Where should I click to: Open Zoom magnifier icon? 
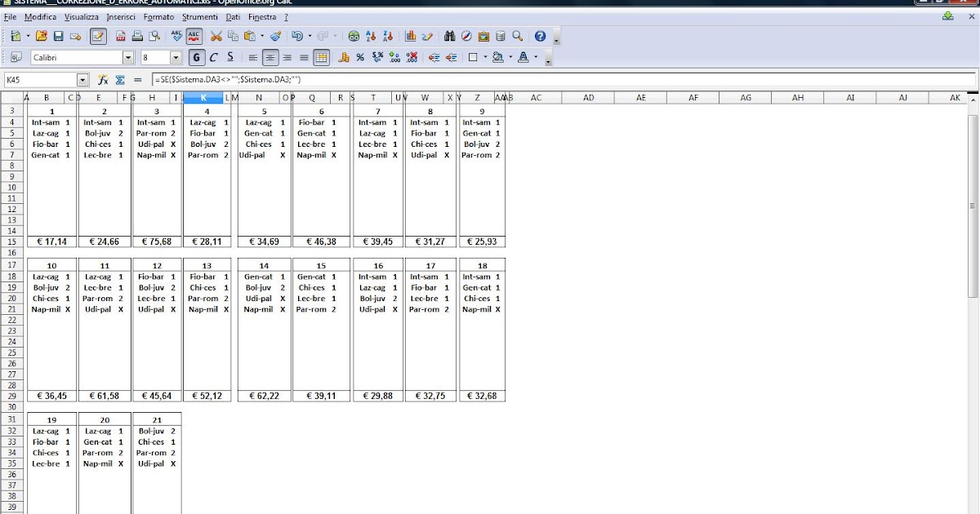pos(518,36)
